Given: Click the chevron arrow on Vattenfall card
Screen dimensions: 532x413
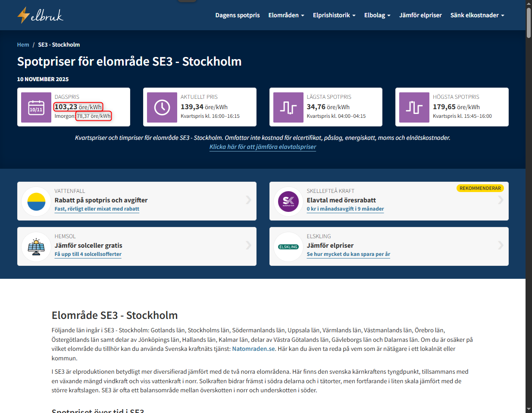Looking at the screenshot, I should point(248,200).
